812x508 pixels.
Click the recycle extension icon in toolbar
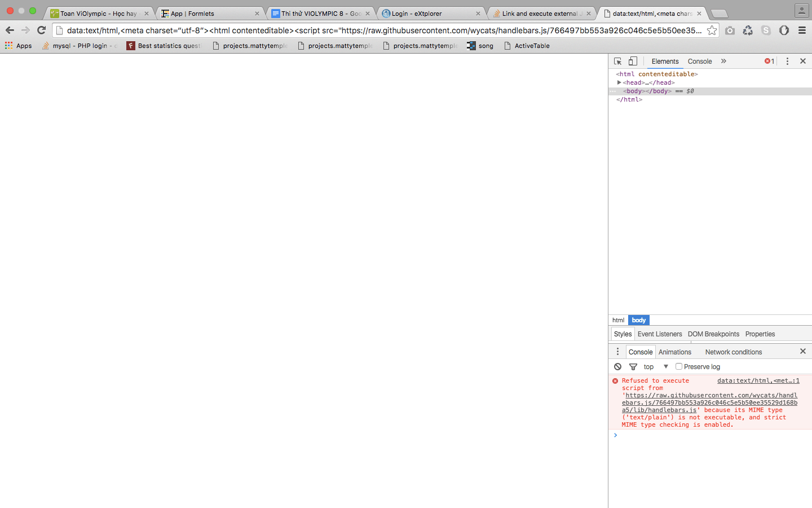click(x=748, y=30)
